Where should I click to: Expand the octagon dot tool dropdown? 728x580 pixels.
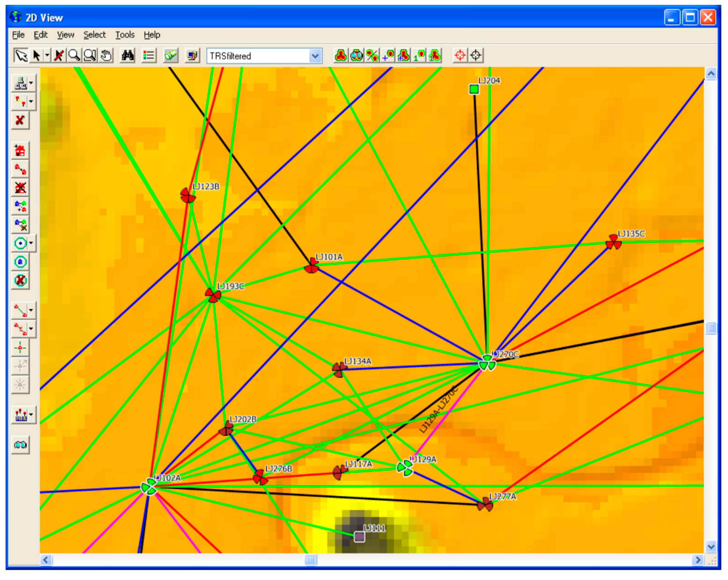point(31,243)
